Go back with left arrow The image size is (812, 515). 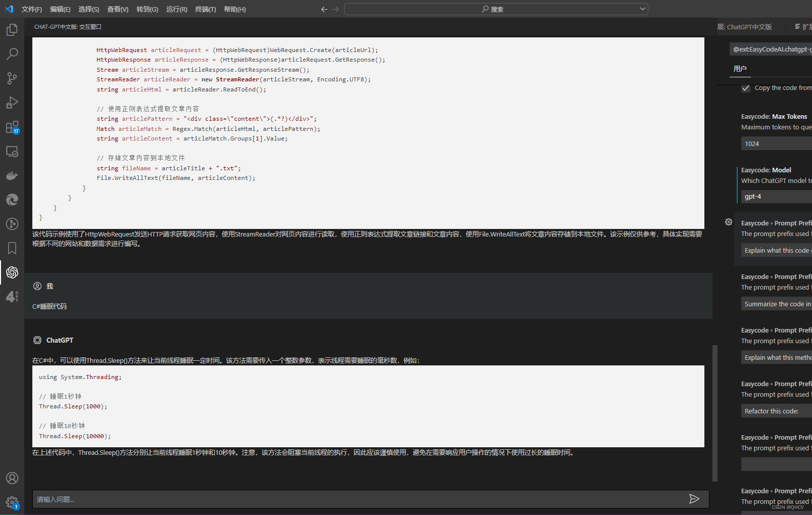[x=324, y=9]
